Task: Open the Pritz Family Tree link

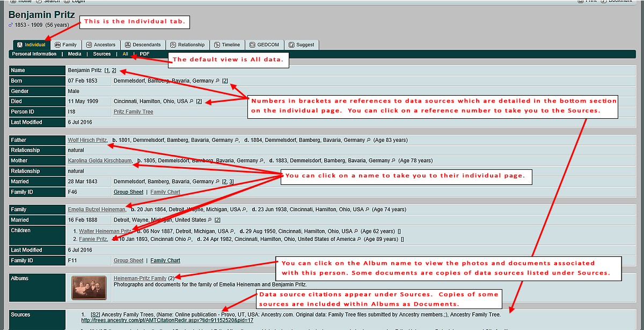Action: click(x=133, y=112)
